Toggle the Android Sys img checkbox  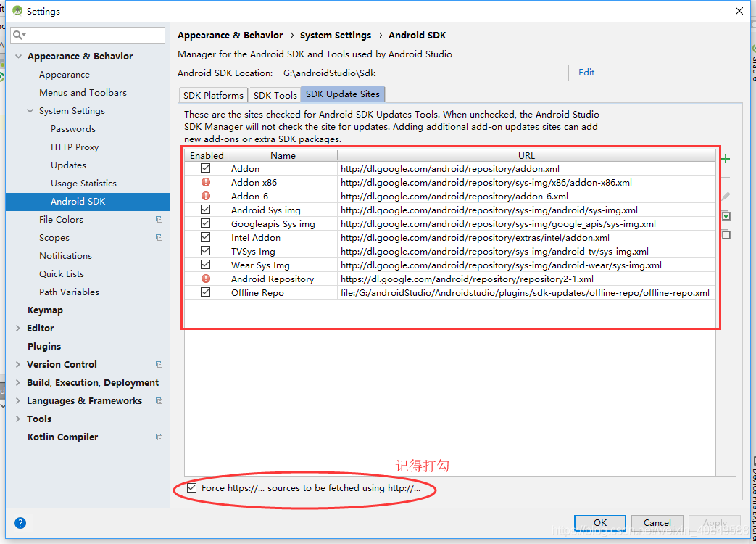coord(206,210)
